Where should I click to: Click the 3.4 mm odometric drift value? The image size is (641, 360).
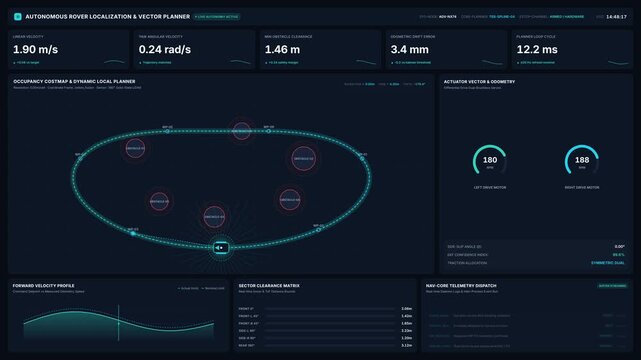click(x=410, y=49)
